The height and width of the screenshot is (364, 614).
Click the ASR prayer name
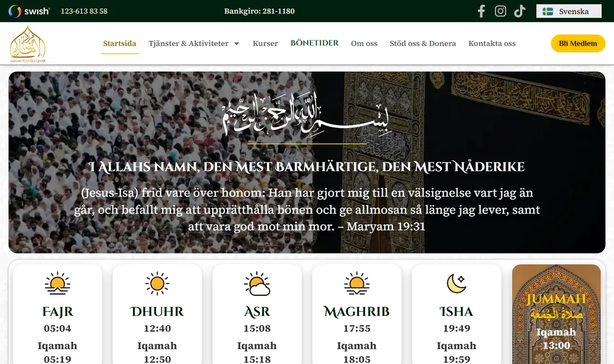point(257,311)
